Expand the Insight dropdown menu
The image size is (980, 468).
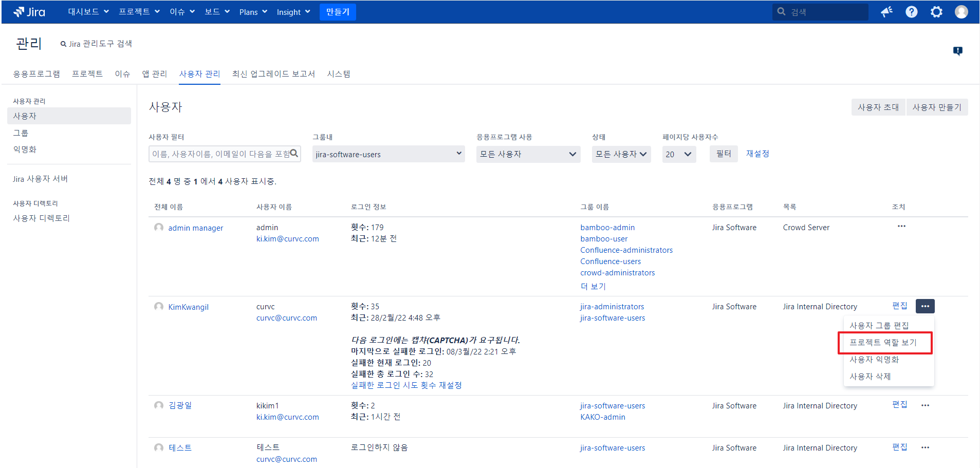click(x=293, y=12)
